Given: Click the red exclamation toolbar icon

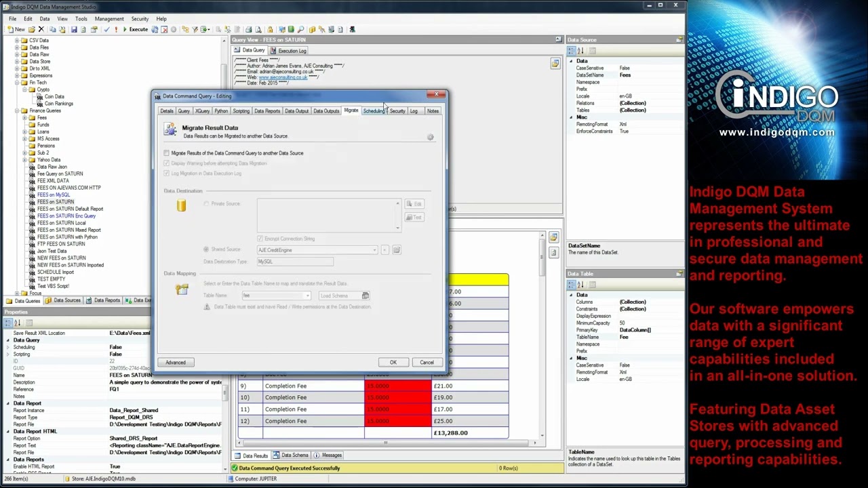Looking at the screenshot, I should click(x=116, y=29).
